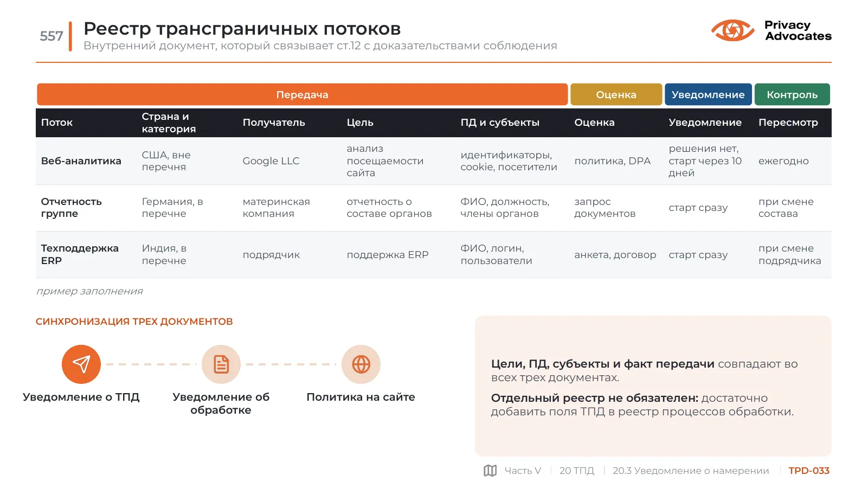This screenshot has width=868, height=488.
Task: Click the Пересмотр column heading
Action: [x=788, y=123]
